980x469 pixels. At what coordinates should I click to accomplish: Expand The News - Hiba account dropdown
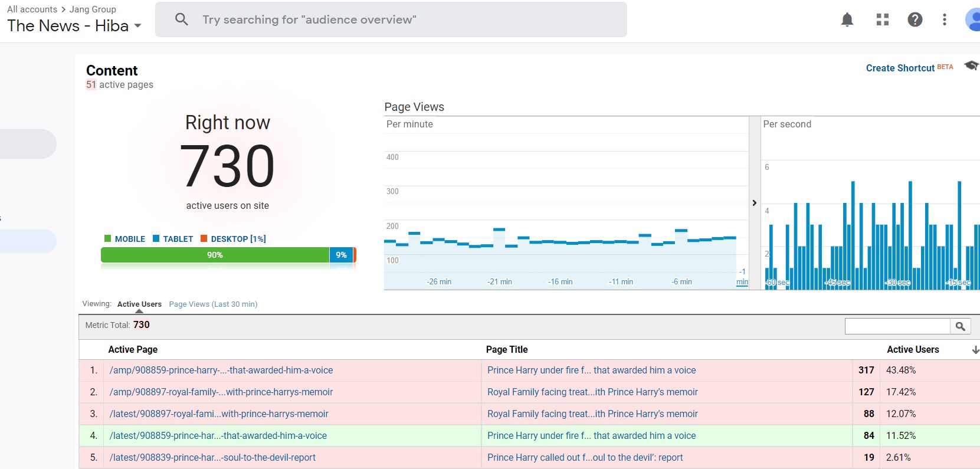(x=137, y=26)
